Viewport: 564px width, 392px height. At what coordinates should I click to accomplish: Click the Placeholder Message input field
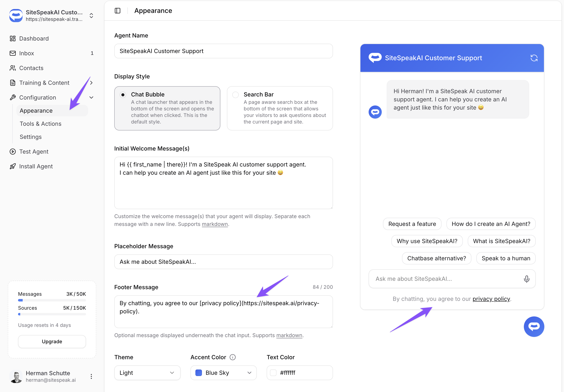[223, 262]
